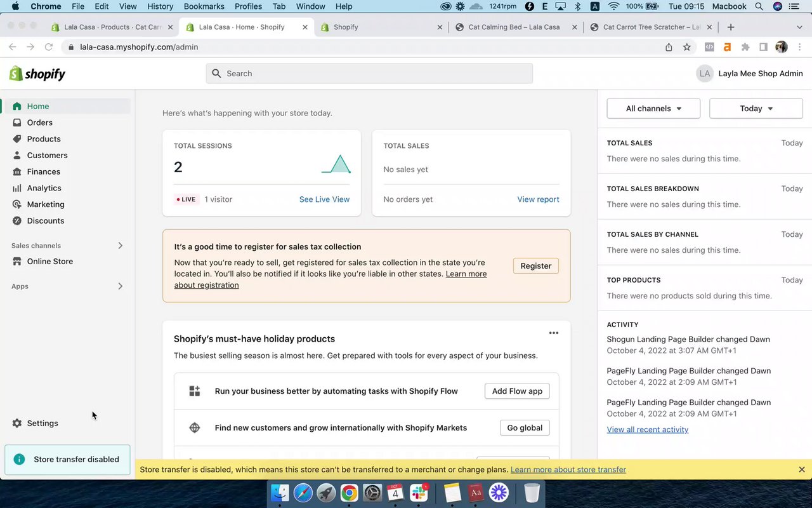Bookmark this page with the star icon
812x508 pixels.
click(686, 47)
